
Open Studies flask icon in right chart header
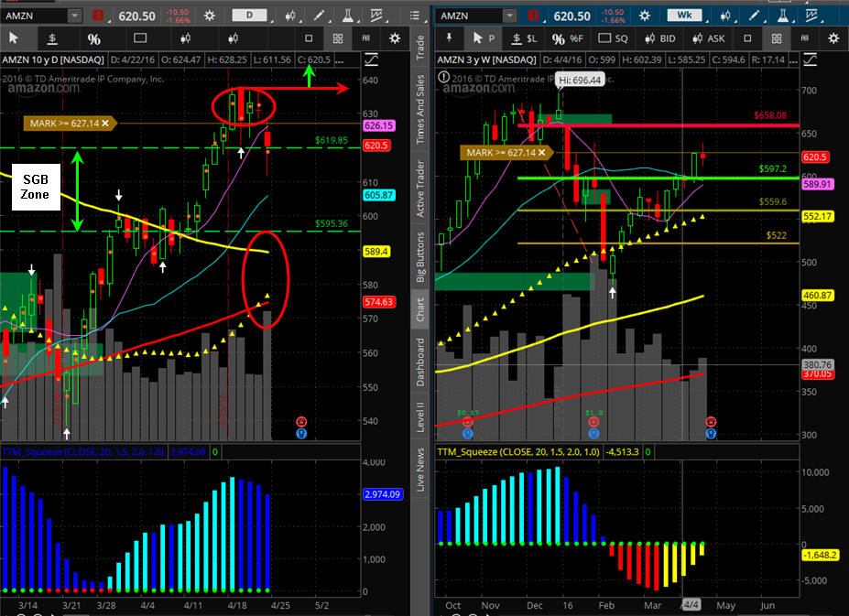point(782,16)
